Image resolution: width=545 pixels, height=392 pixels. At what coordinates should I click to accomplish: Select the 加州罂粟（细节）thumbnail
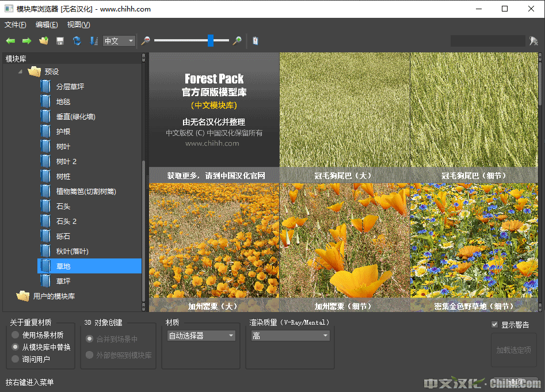pos(344,242)
